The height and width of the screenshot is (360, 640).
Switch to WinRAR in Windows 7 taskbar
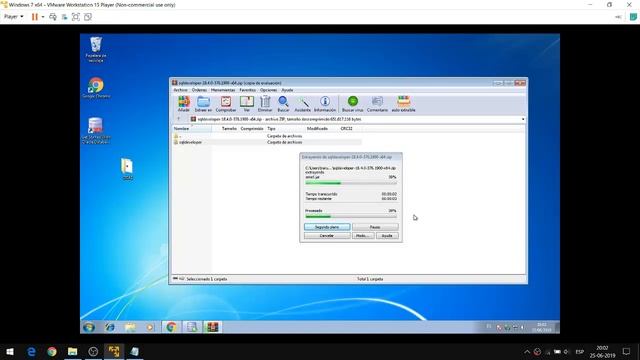tap(212, 327)
